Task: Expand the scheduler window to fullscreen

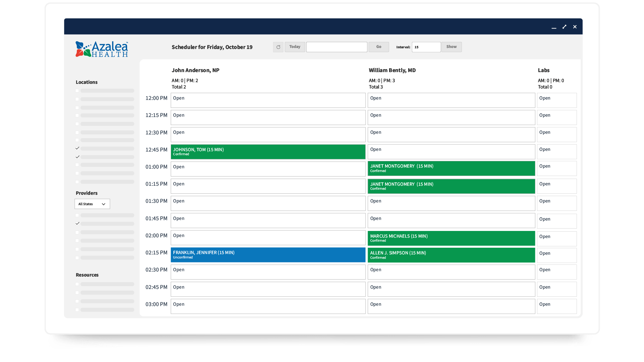Action: pyautogui.click(x=565, y=27)
